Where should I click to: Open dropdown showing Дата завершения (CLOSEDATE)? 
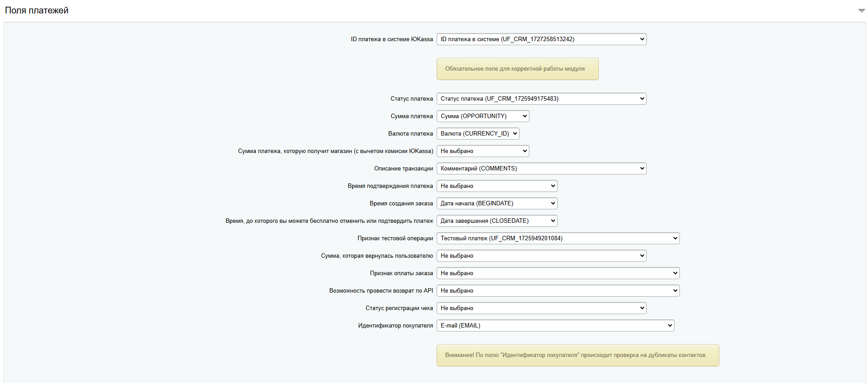click(x=497, y=221)
